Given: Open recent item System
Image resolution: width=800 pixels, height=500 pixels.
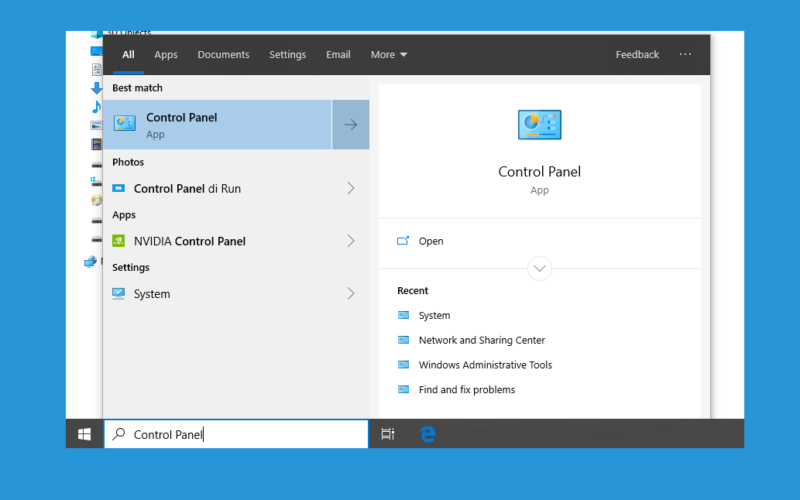Looking at the screenshot, I should (x=435, y=315).
